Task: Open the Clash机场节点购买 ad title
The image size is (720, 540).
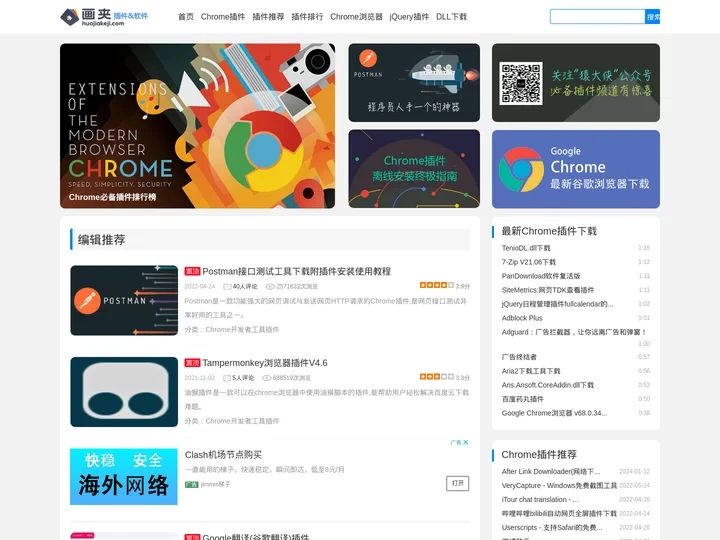Action: [x=223, y=455]
